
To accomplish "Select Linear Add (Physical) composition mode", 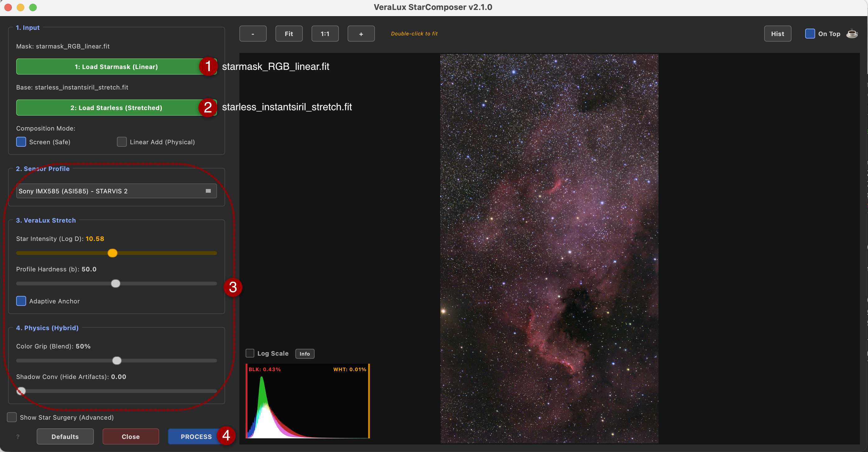I will click(122, 142).
